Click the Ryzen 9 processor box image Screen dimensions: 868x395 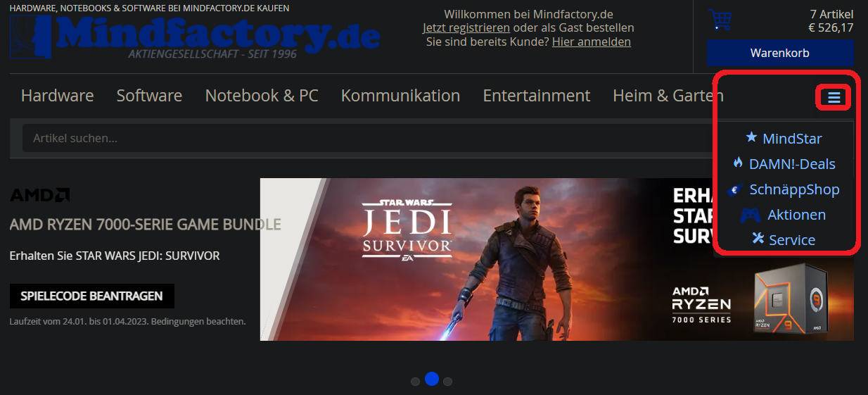click(x=790, y=299)
